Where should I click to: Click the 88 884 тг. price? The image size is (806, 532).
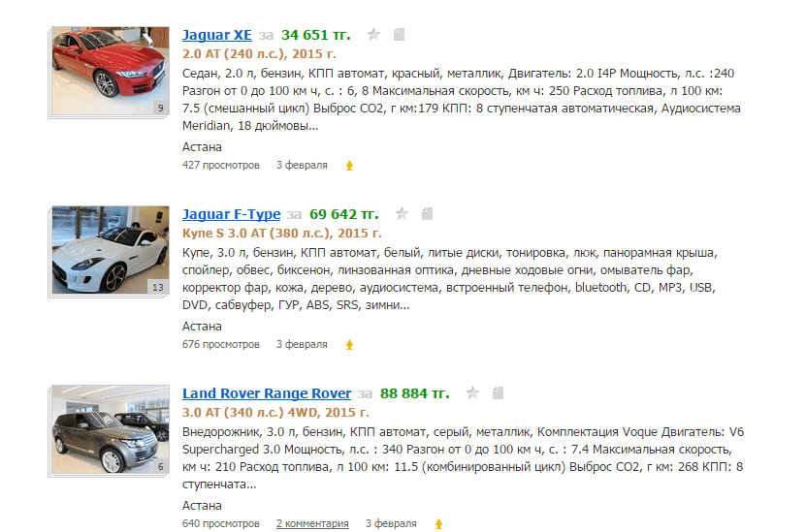[x=414, y=393]
